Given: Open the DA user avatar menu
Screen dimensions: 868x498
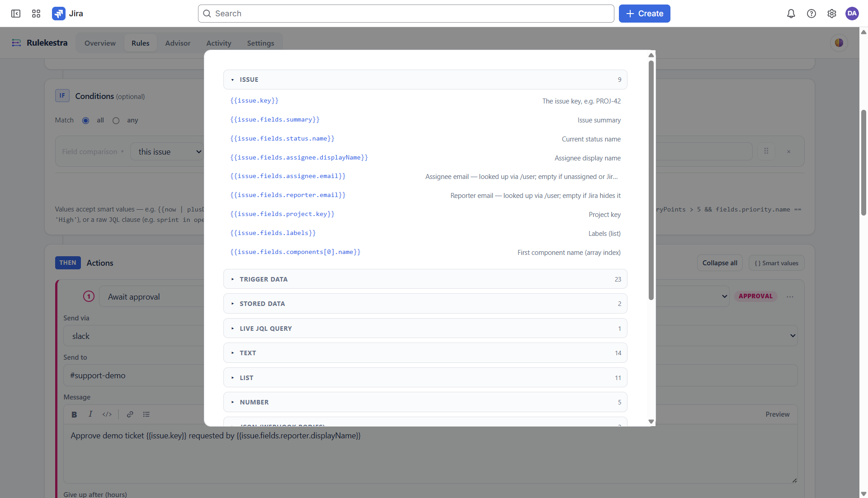Looking at the screenshot, I should tap(852, 14).
